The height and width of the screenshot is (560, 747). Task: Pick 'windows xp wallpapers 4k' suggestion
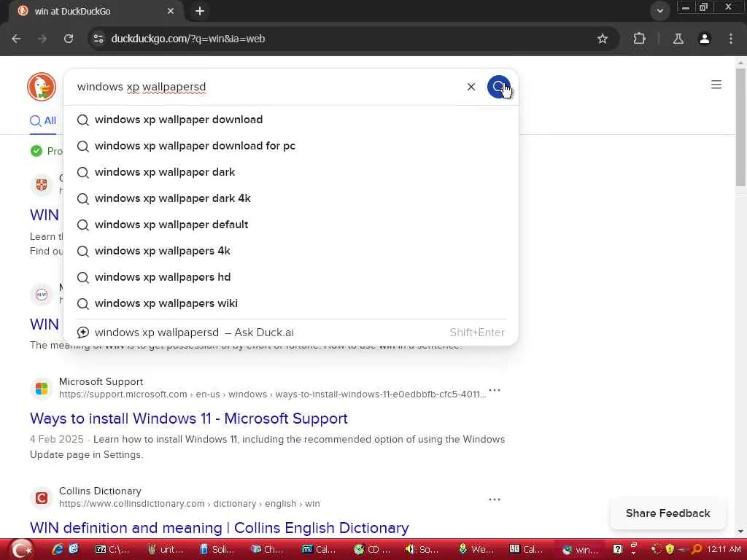(x=290, y=251)
